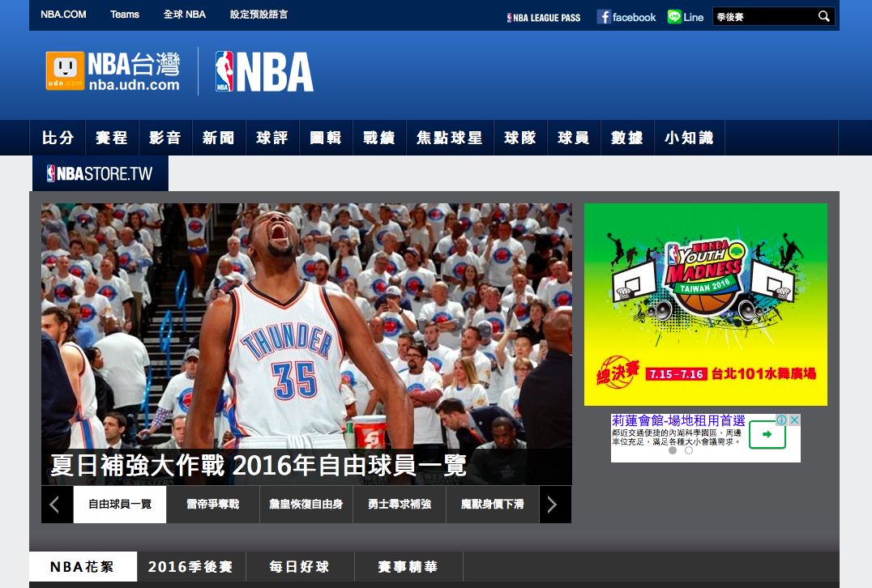Open the 全球 NBA menu
The width and height of the screenshot is (872, 588).
(185, 15)
